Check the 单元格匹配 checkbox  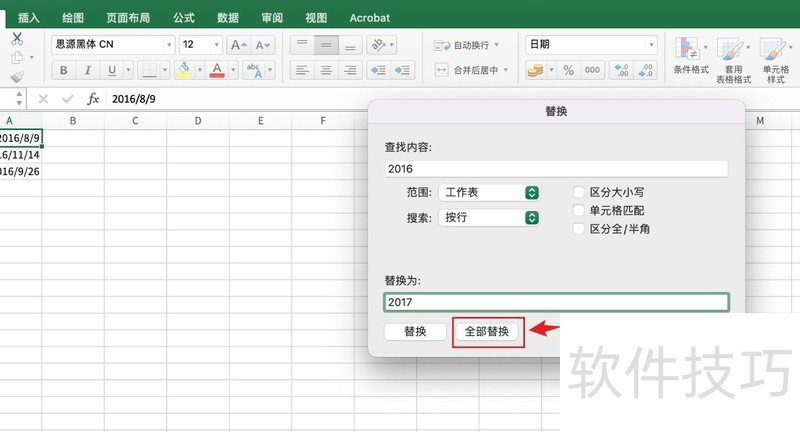coord(579,211)
